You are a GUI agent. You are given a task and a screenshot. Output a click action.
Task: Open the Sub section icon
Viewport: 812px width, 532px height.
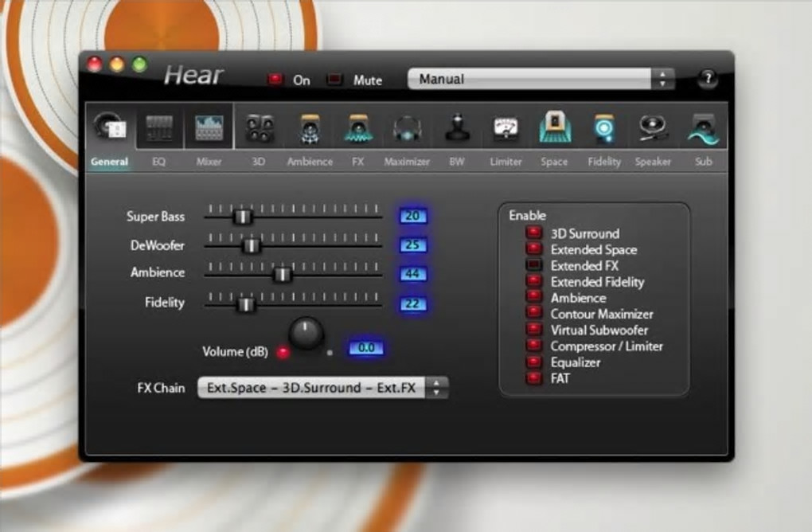pos(703,128)
